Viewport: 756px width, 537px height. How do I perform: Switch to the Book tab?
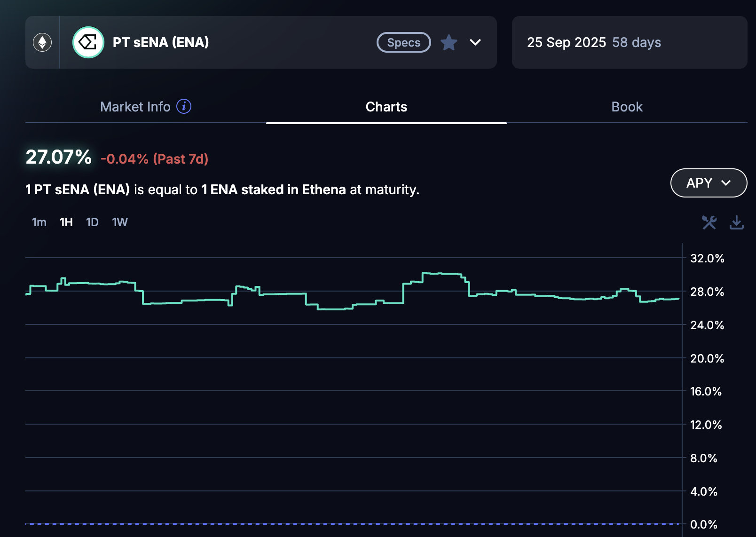[x=627, y=107]
